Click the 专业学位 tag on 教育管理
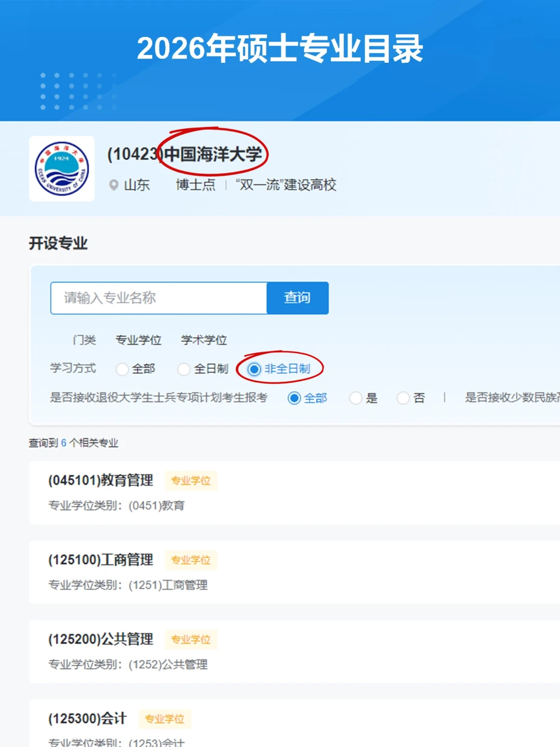Viewport: 560px width, 747px height. (x=191, y=481)
